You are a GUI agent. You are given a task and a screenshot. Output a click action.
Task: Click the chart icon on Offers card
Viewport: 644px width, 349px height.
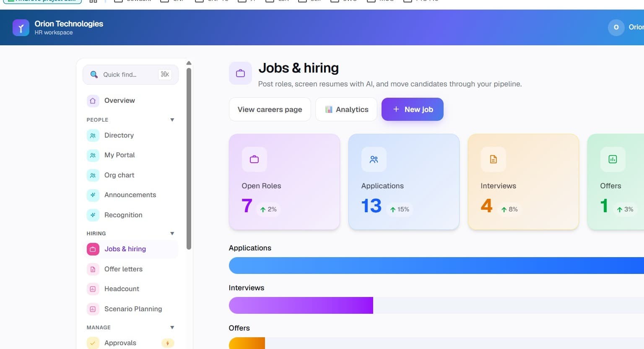click(x=613, y=159)
